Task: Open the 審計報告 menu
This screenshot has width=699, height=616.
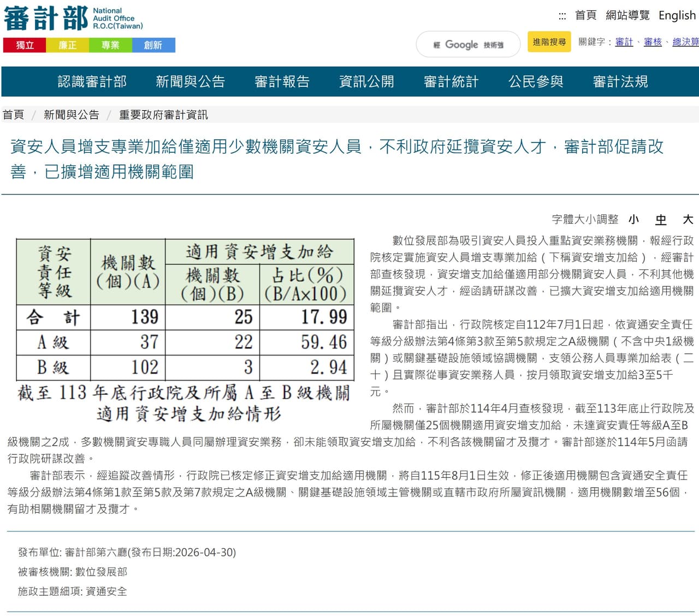Action: (282, 82)
